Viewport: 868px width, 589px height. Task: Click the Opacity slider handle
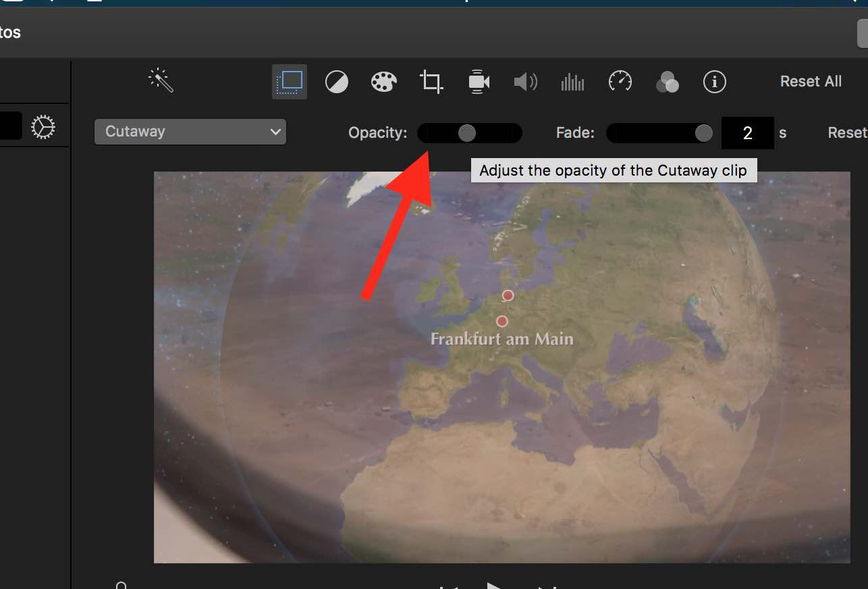pos(467,133)
